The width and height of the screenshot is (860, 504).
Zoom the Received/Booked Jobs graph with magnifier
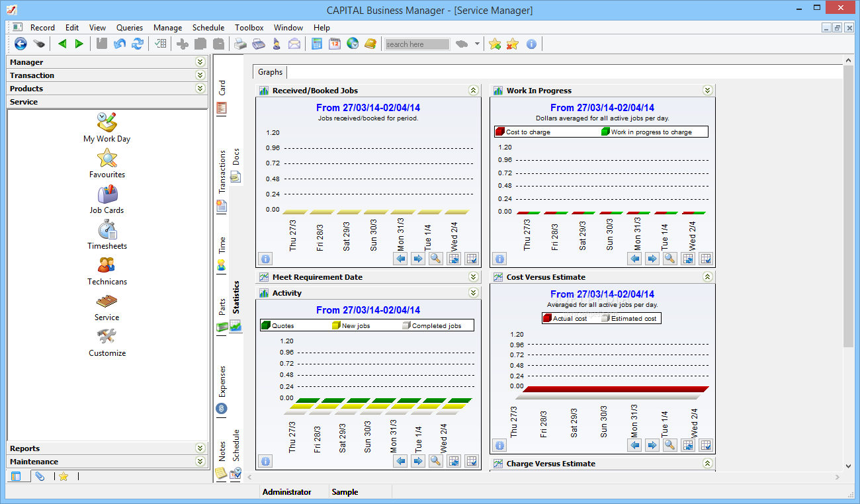tap(435, 259)
